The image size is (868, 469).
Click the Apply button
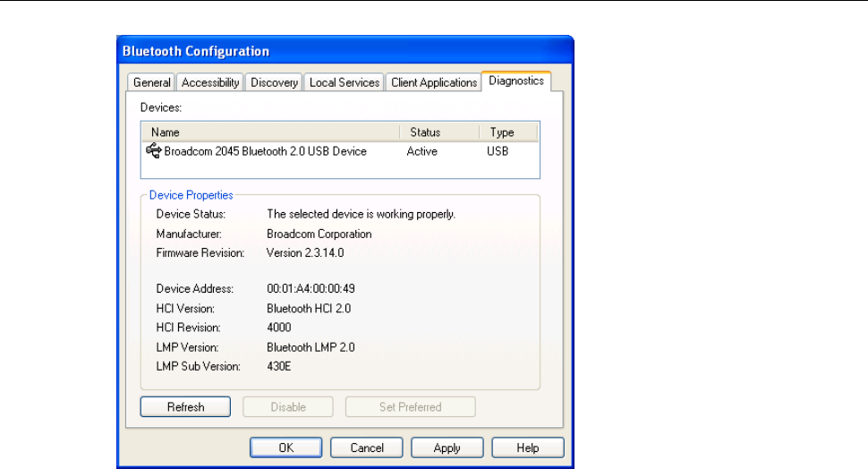(447, 448)
